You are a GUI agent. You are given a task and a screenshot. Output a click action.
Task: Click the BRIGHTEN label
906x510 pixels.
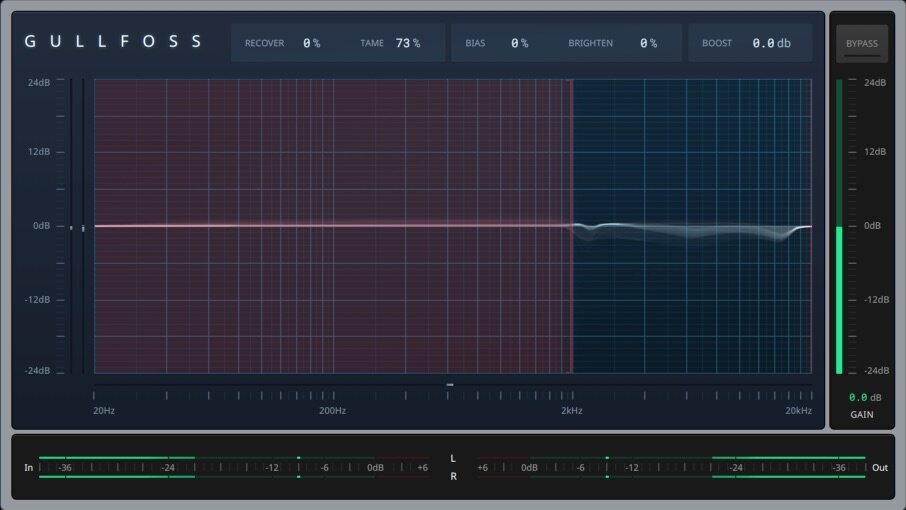click(591, 43)
